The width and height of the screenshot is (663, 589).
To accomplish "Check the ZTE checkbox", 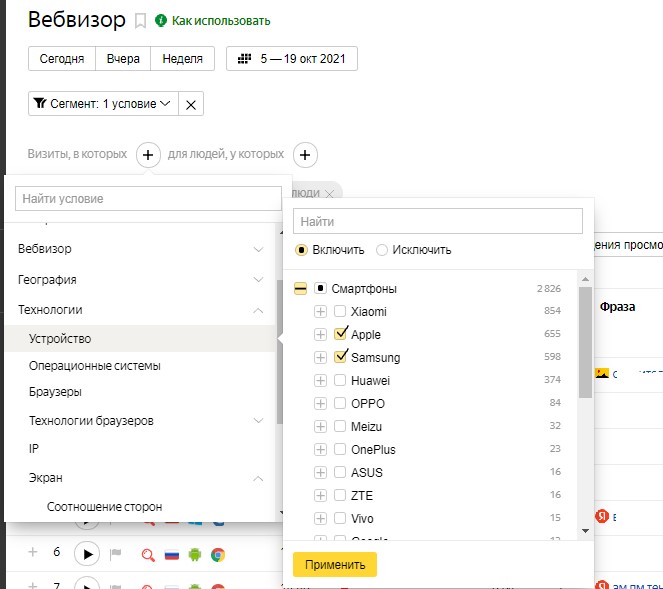I will [x=340, y=495].
